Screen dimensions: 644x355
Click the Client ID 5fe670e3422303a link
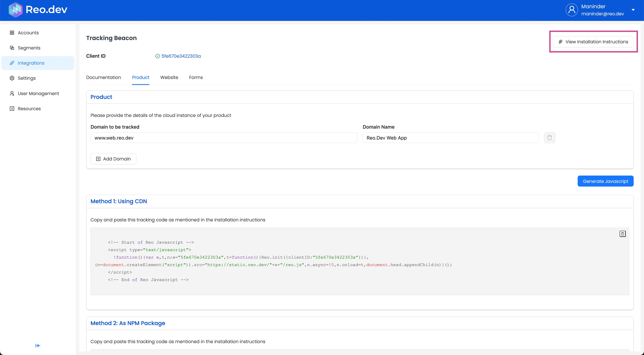(181, 56)
